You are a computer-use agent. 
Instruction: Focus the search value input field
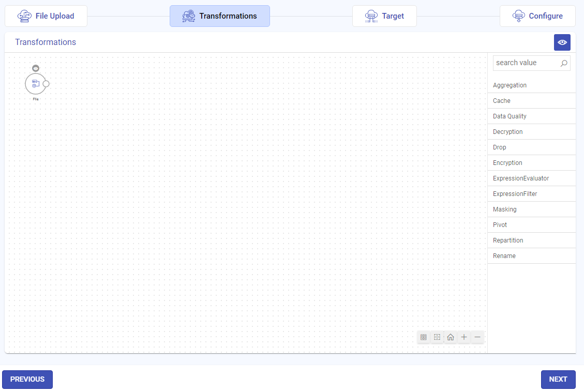pos(525,63)
